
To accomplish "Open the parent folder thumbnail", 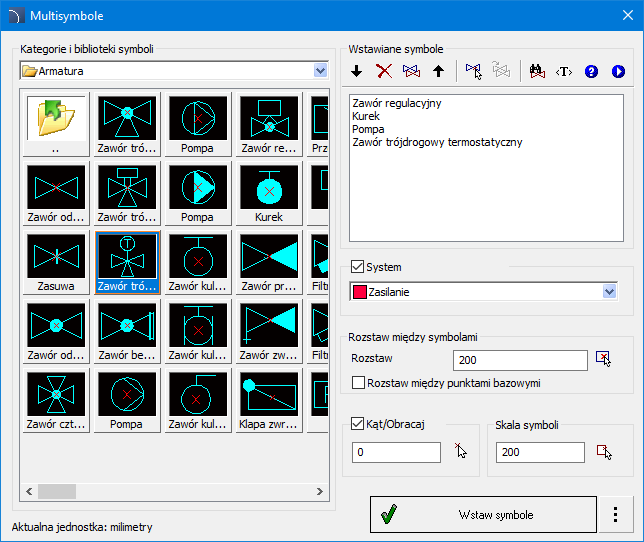I will pyautogui.click(x=56, y=124).
